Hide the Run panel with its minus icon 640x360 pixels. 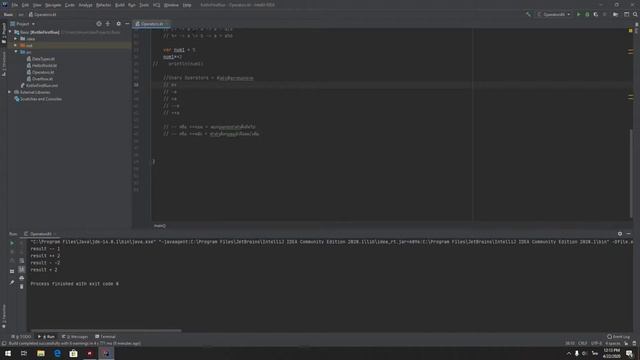click(629, 234)
